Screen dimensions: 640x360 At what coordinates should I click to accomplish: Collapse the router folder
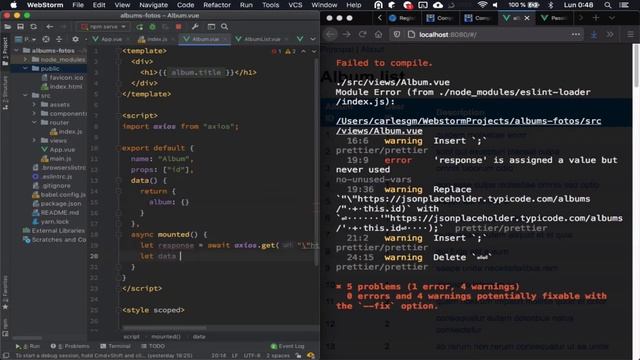pyautogui.click(x=34, y=122)
